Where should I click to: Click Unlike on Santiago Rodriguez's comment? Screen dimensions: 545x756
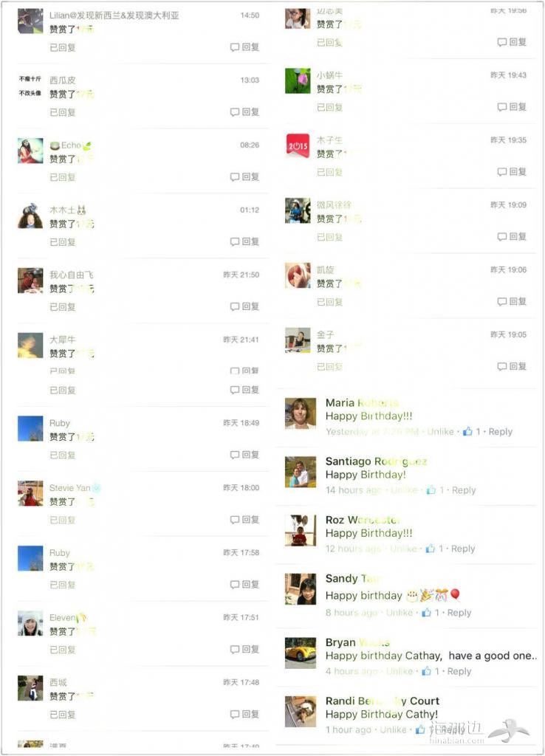(x=404, y=490)
